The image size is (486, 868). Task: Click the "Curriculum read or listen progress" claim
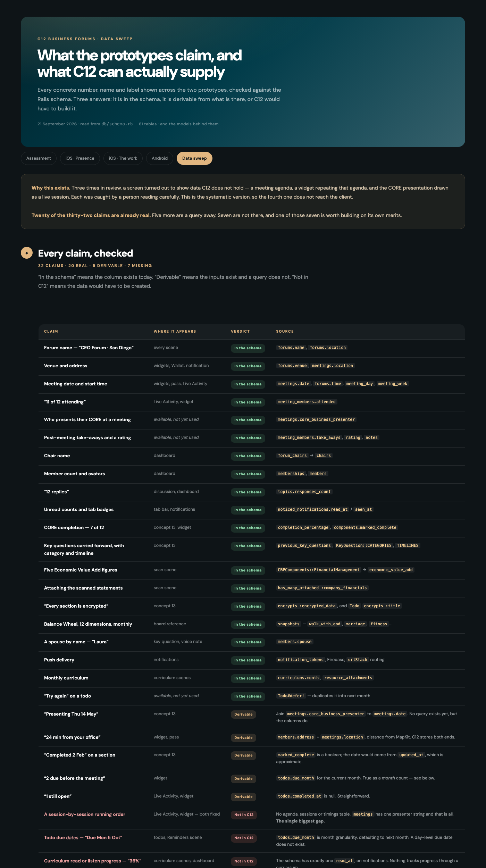(93, 861)
